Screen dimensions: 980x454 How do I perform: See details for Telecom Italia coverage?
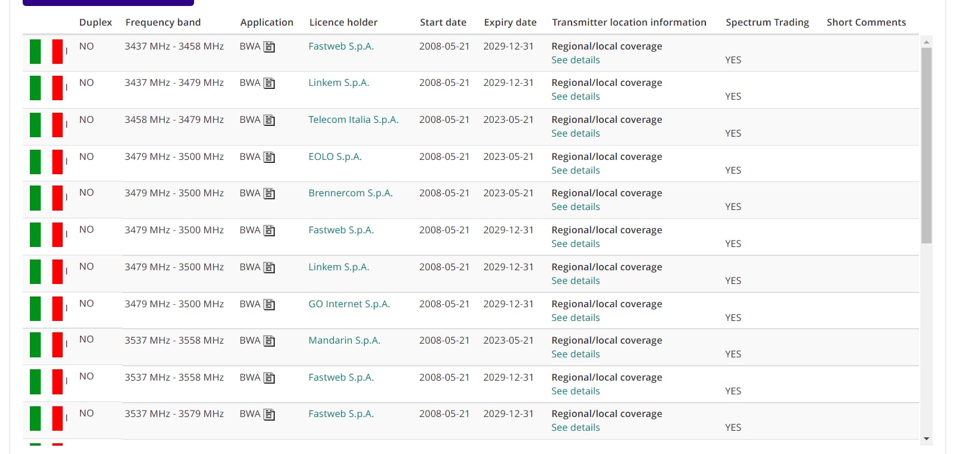pos(575,134)
